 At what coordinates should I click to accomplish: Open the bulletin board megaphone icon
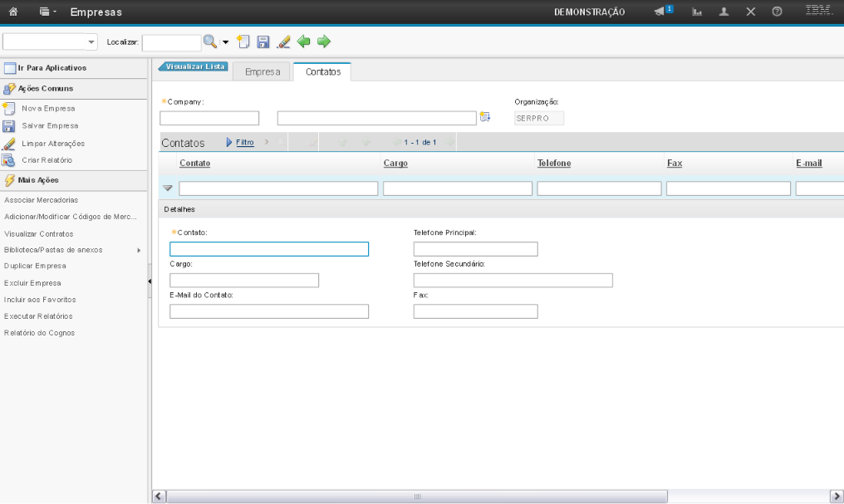click(660, 12)
